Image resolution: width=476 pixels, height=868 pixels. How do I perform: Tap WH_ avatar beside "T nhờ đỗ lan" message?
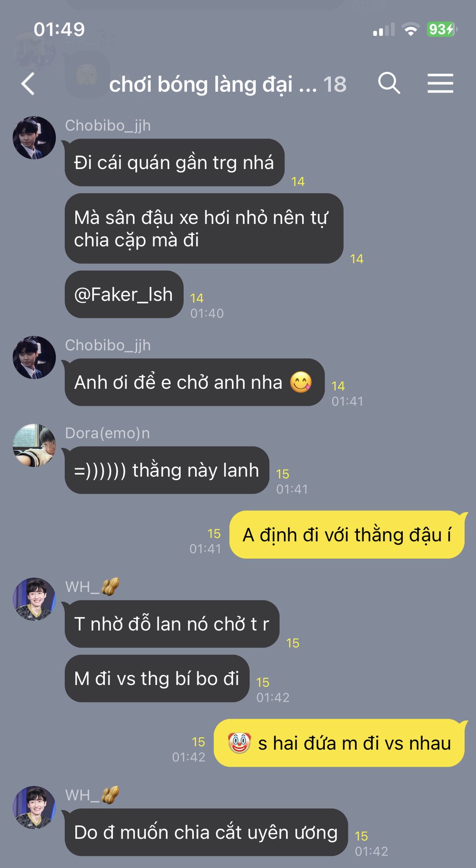pyautogui.click(x=34, y=599)
